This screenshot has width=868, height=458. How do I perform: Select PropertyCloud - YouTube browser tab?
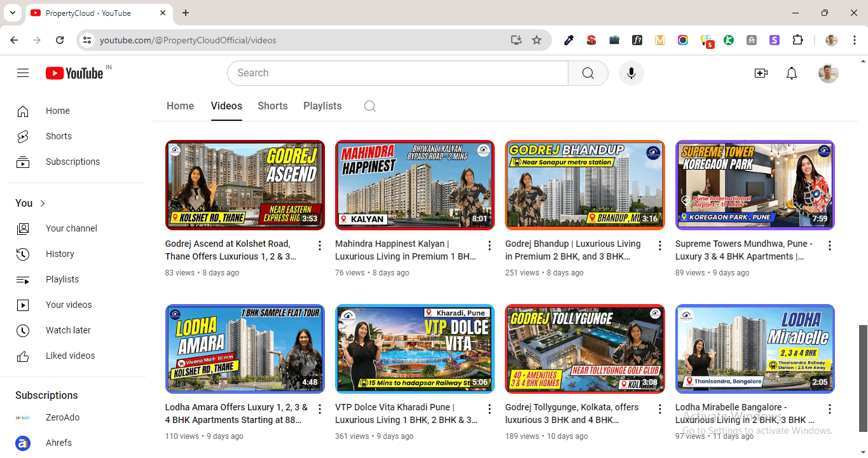(x=99, y=13)
